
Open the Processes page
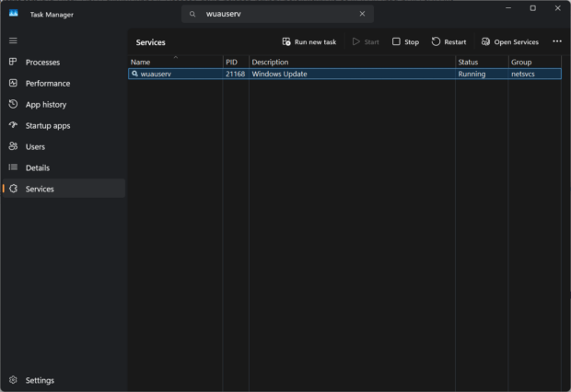(x=42, y=62)
